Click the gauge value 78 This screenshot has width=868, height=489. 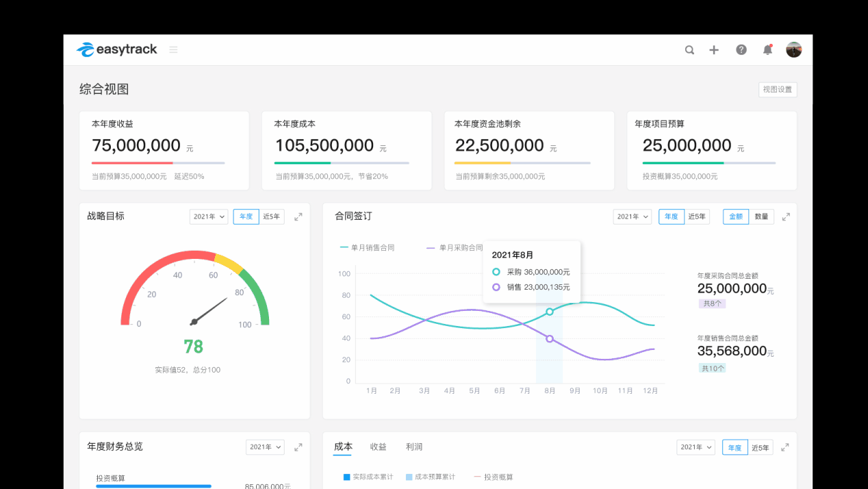point(194,347)
